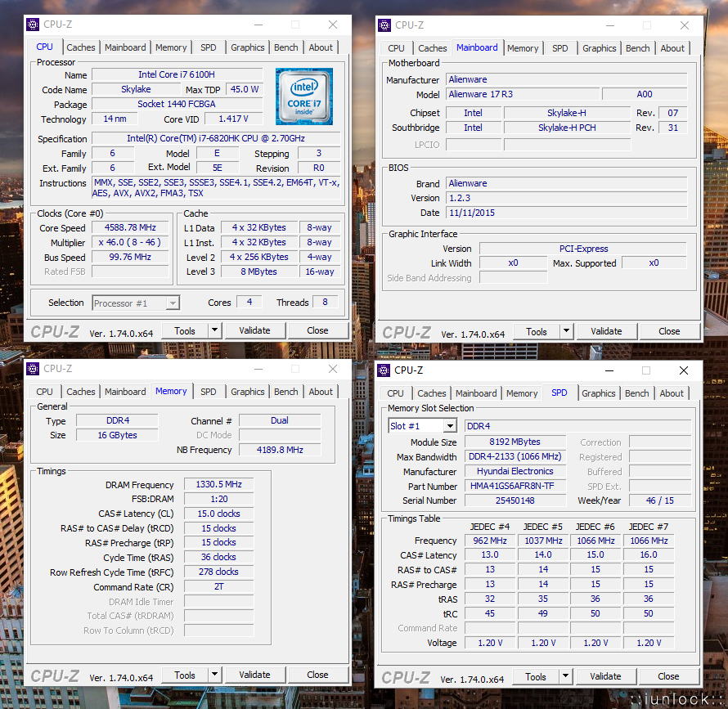
Task: Open Bench tab in Memory window
Action: [286, 392]
